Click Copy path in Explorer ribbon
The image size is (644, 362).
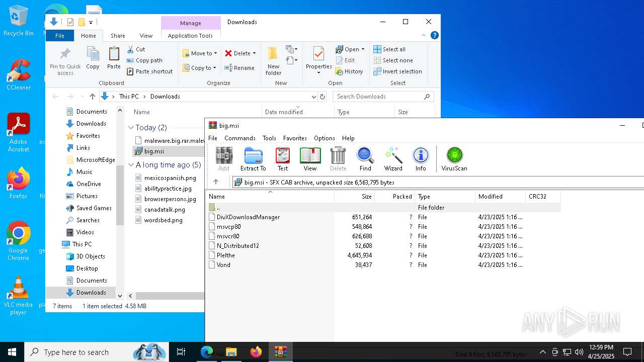[x=144, y=60]
